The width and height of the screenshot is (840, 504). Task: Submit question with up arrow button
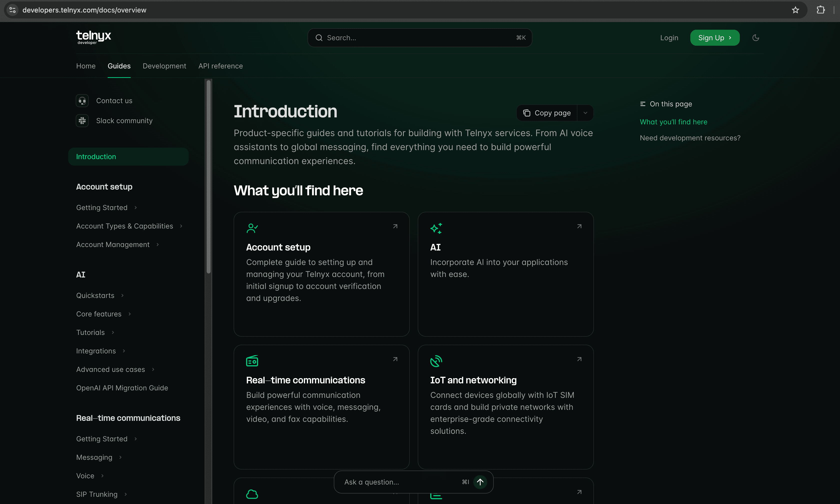(480, 482)
